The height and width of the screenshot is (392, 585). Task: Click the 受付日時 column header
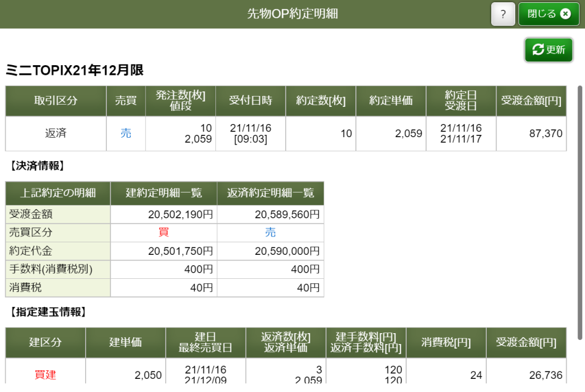pos(251,101)
